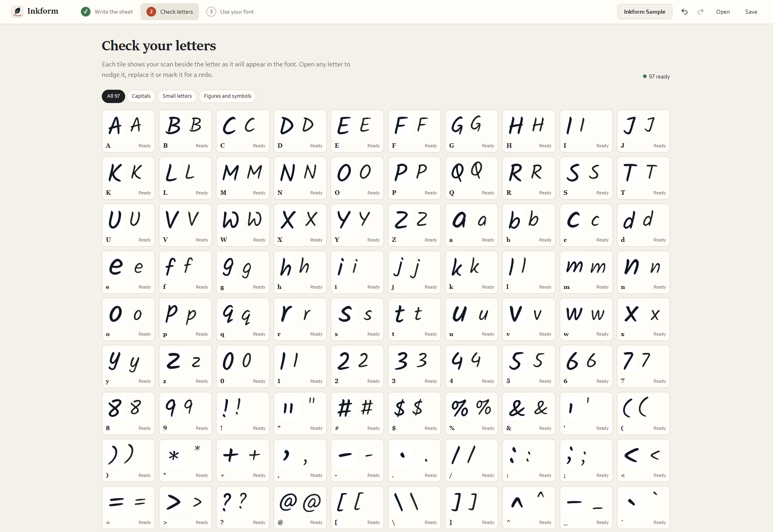Click the undo arrow icon
Screen dimensions: 773x532
[x=684, y=12]
